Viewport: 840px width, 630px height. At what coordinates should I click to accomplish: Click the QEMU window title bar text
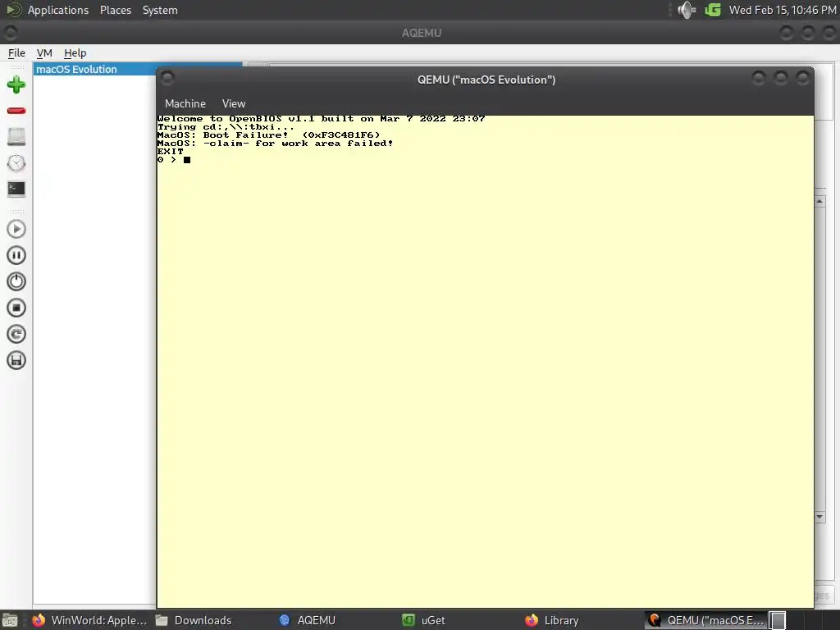[x=486, y=80]
